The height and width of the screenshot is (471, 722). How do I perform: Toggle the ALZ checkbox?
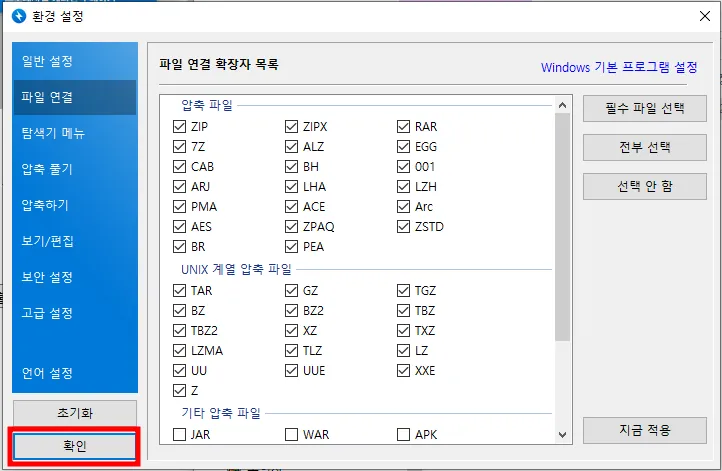tap(291, 146)
